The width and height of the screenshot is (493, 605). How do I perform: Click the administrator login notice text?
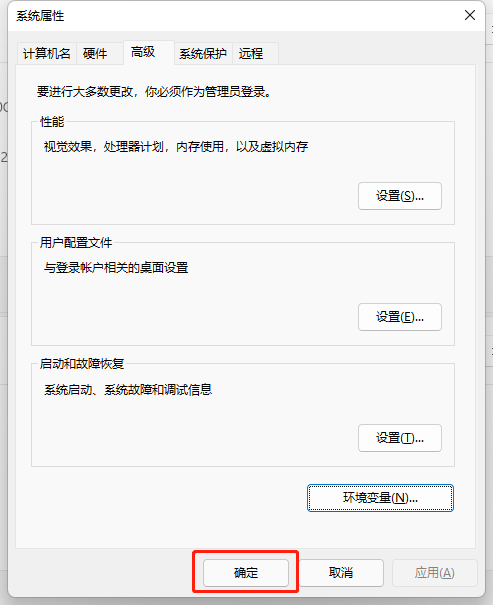[x=154, y=92]
